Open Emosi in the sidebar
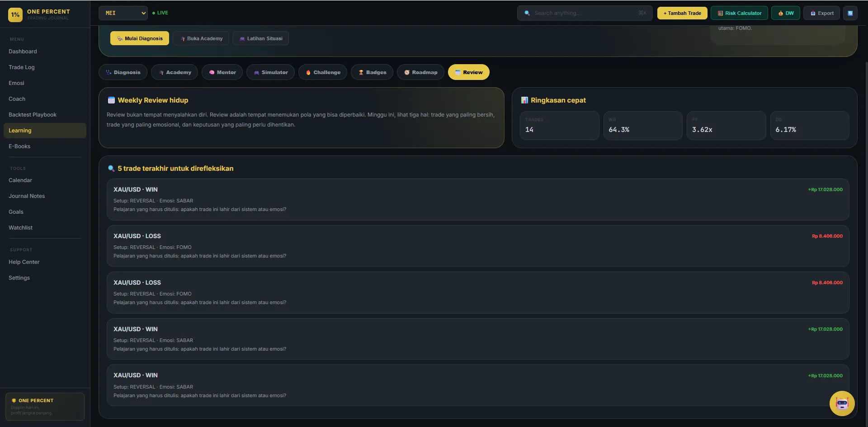This screenshot has height=427, width=868. (x=45, y=83)
